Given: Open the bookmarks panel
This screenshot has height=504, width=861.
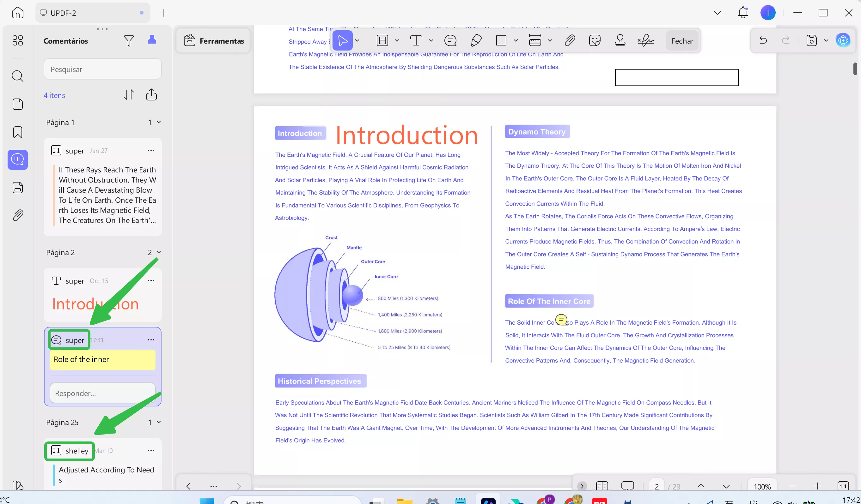Looking at the screenshot, I should [x=17, y=132].
